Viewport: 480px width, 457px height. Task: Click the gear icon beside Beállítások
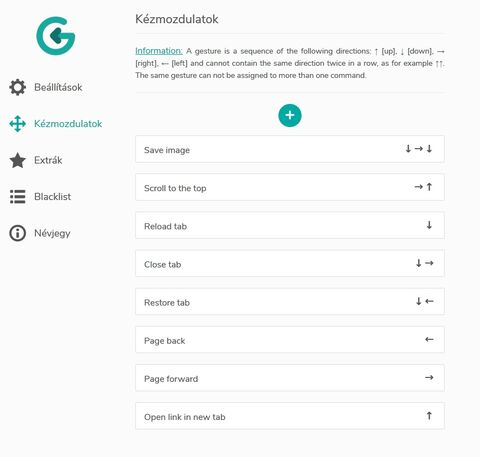[x=17, y=87]
